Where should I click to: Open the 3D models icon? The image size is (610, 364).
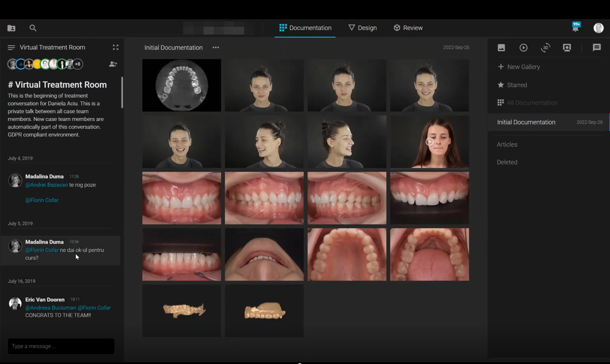(545, 48)
